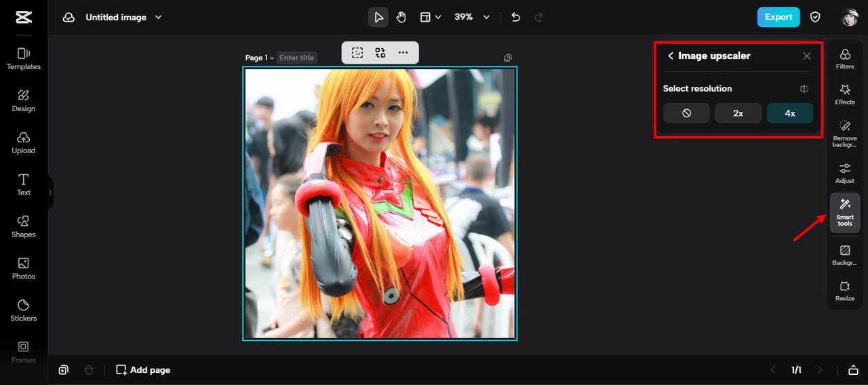Open the Stickers panel
This screenshot has height=385, width=868.
click(x=24, y=311)
